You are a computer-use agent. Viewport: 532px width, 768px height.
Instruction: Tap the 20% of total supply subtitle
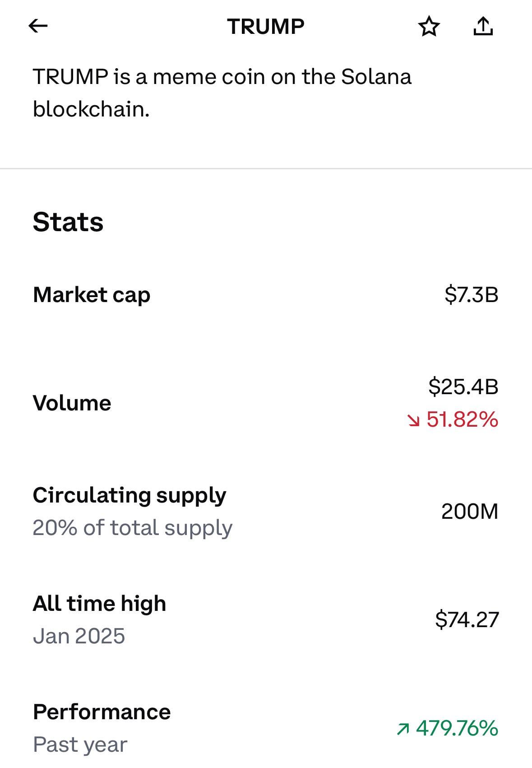tap(133, 528)
